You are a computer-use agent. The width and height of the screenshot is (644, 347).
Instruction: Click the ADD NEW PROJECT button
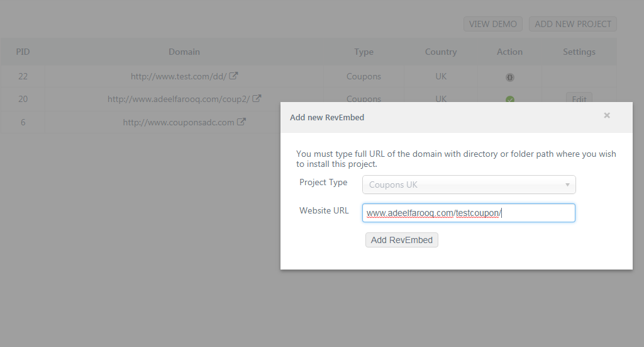tap(573, 24)
